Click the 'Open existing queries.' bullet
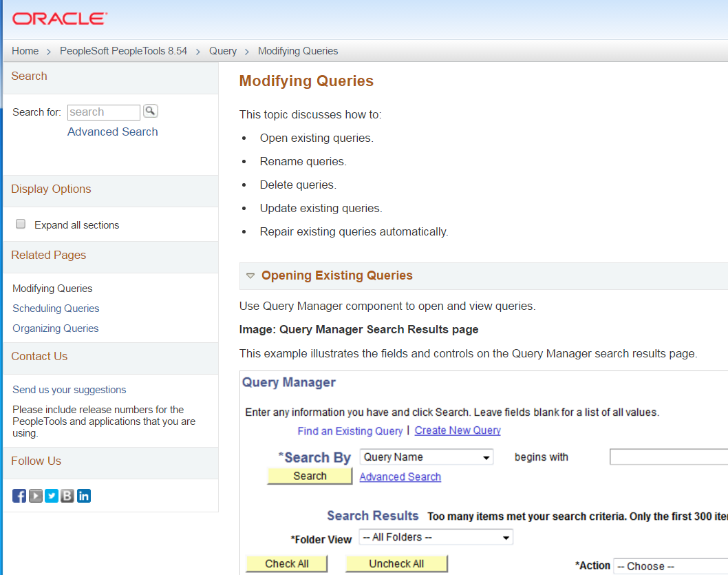This screenshot has height=575, width=728. pyautogui.click(x=317, y=138)
